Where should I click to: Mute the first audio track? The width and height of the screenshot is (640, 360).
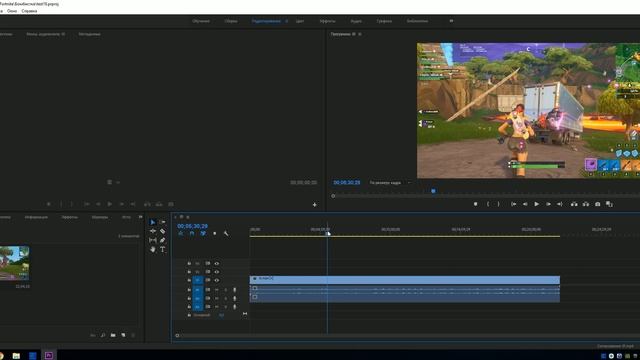pos(217,290)
